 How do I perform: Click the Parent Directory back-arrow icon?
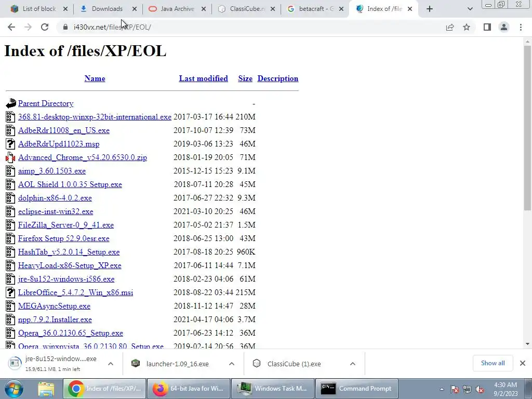[11, 103]
